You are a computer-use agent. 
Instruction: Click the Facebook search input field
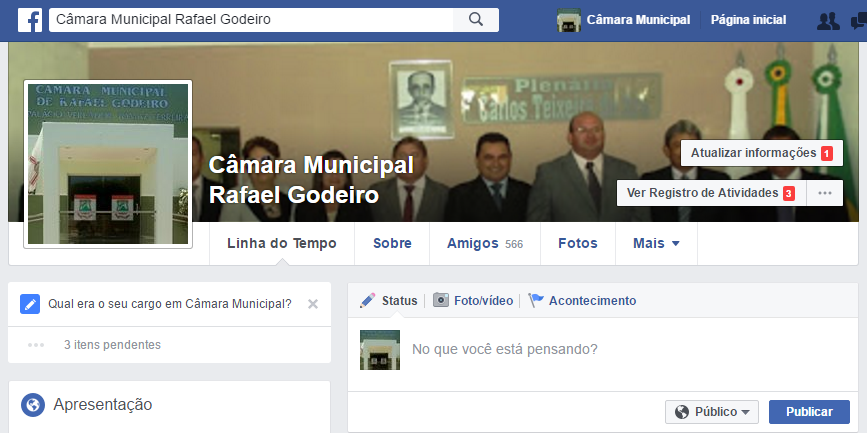tap(252, 20)
